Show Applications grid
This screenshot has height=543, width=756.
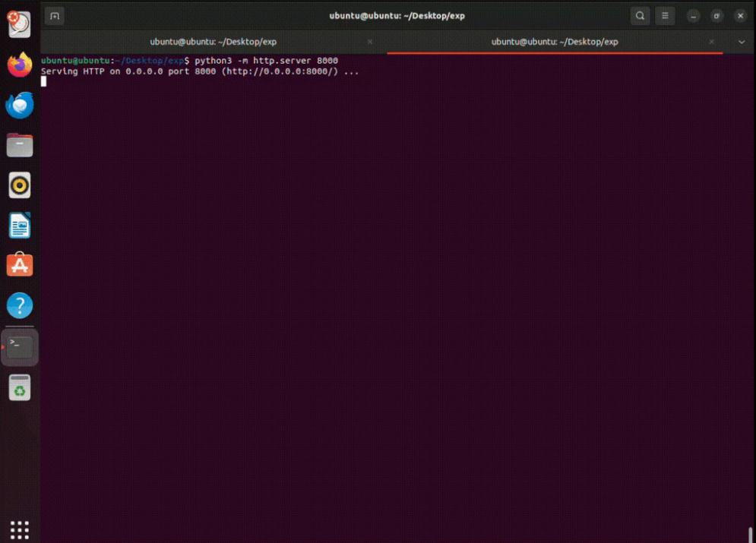20,529
